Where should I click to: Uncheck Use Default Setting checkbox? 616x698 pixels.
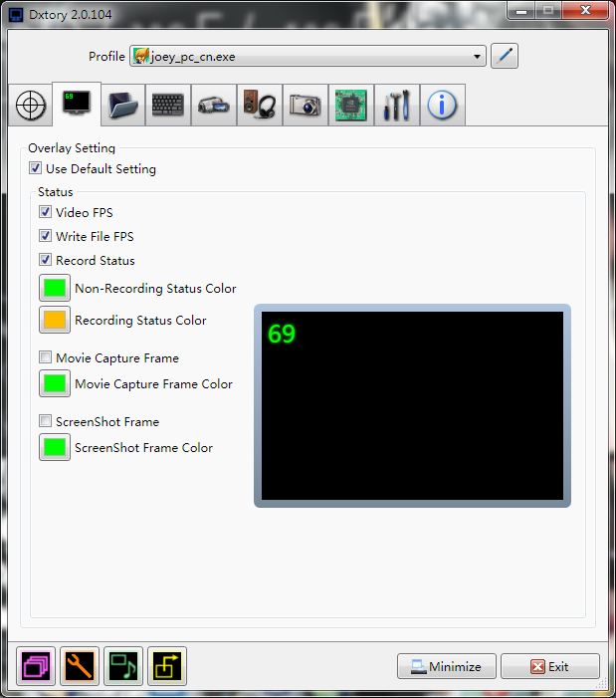tap(36, 169)
